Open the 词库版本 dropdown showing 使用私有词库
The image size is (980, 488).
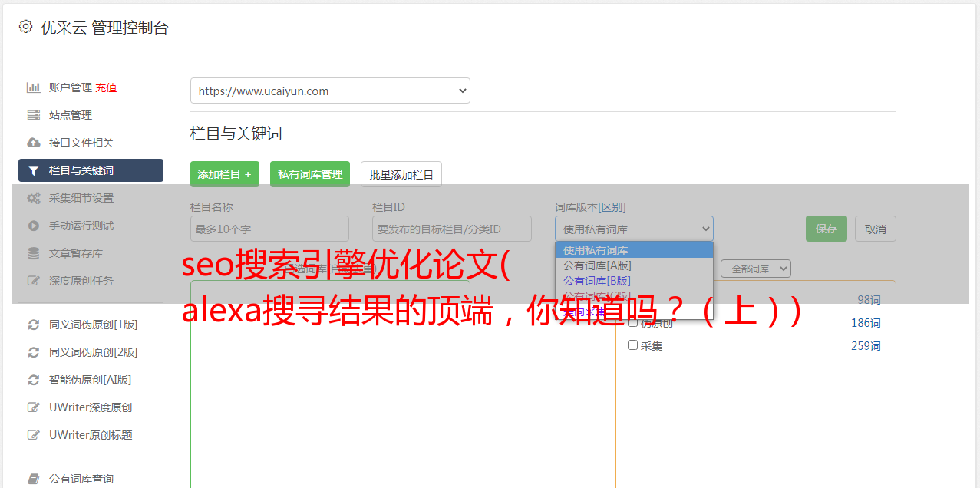pyautogui.click(x=634, y=229)
